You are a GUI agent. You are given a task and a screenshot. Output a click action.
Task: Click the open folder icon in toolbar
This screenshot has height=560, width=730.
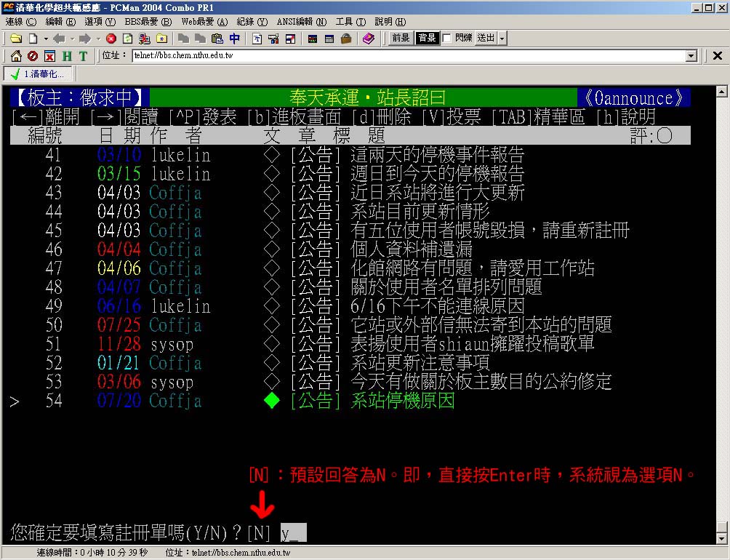point(15,39)
